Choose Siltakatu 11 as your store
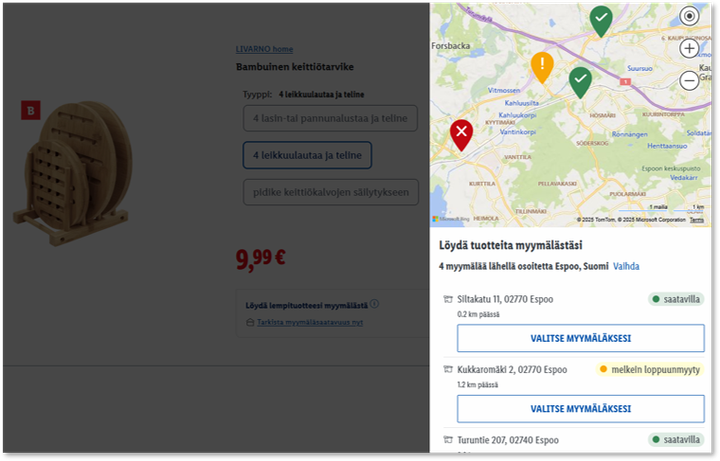720x461 pixels. 573,339
